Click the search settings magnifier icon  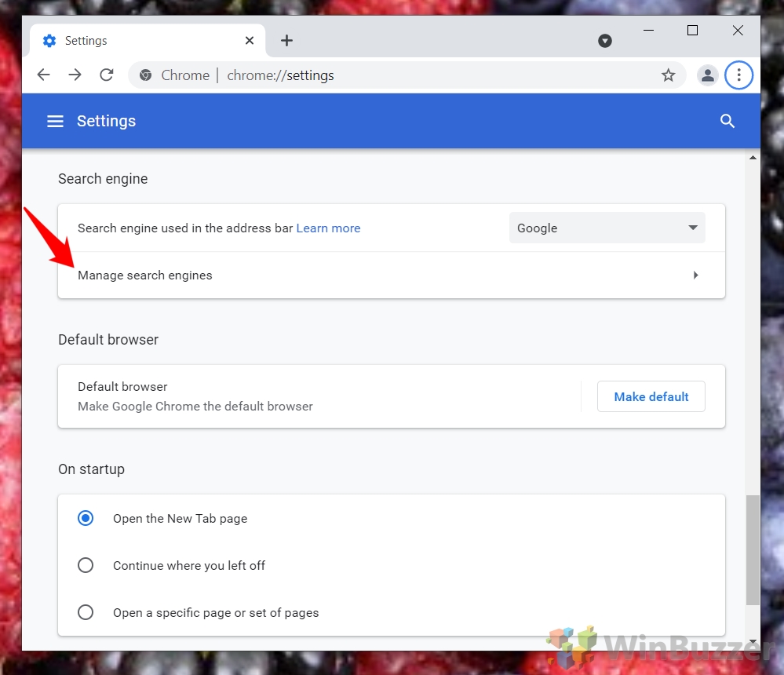tap(727, 121)
